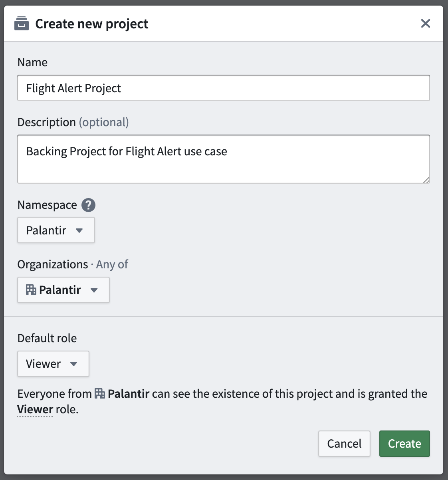Focus the Name field with Flight Alert Project
This screenshot has height=480, width=448.
[x=224, y=88]
